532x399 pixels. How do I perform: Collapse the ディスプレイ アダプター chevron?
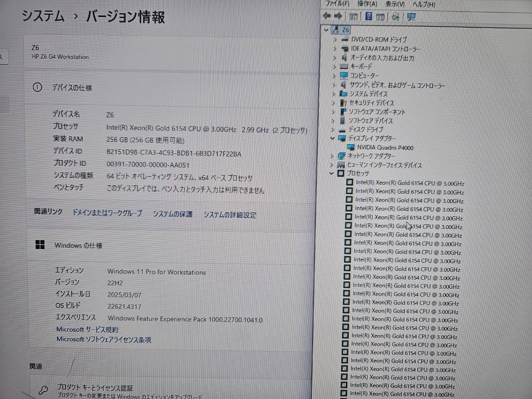(x=332, y=138)
